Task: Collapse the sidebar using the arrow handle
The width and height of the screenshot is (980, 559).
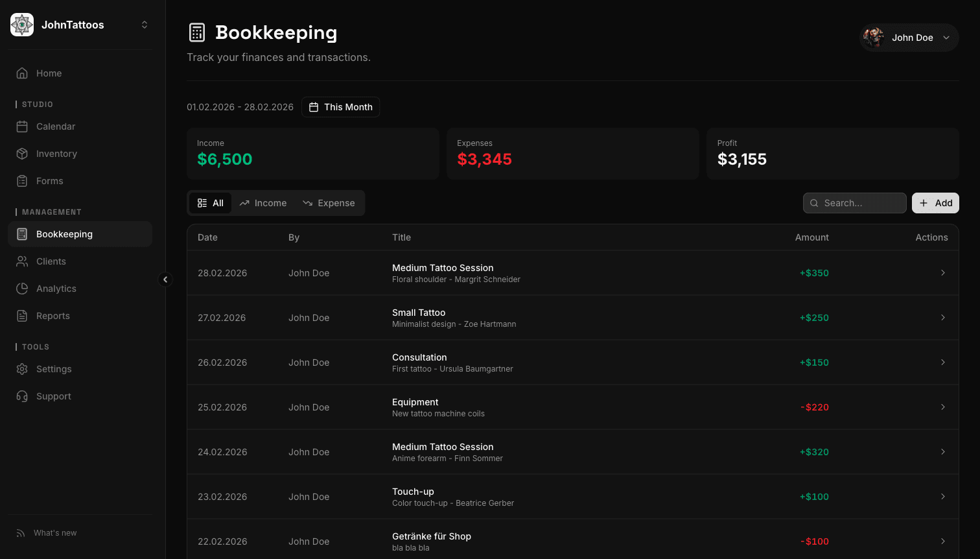Action: click(x=166, y=279)
